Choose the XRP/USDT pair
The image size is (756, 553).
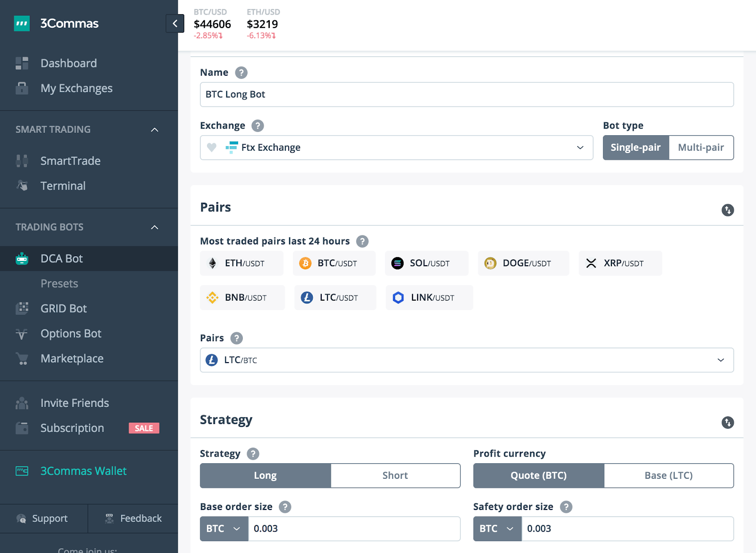(x=620, y=263)
